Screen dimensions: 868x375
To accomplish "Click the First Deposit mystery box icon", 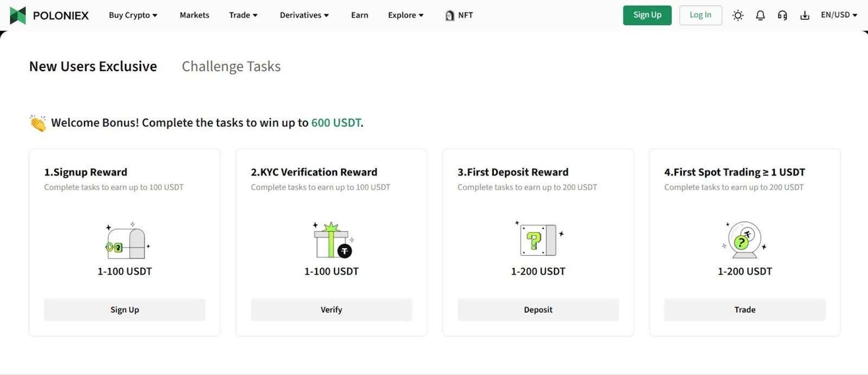I will tap(538, 239).
